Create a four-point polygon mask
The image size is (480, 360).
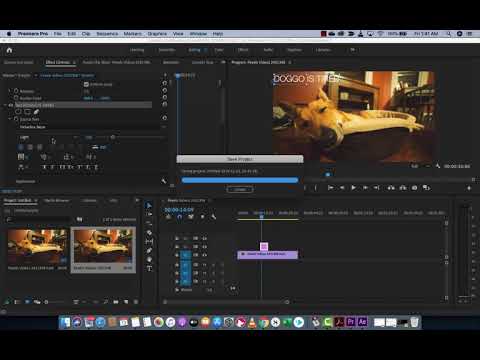[27, 112]
